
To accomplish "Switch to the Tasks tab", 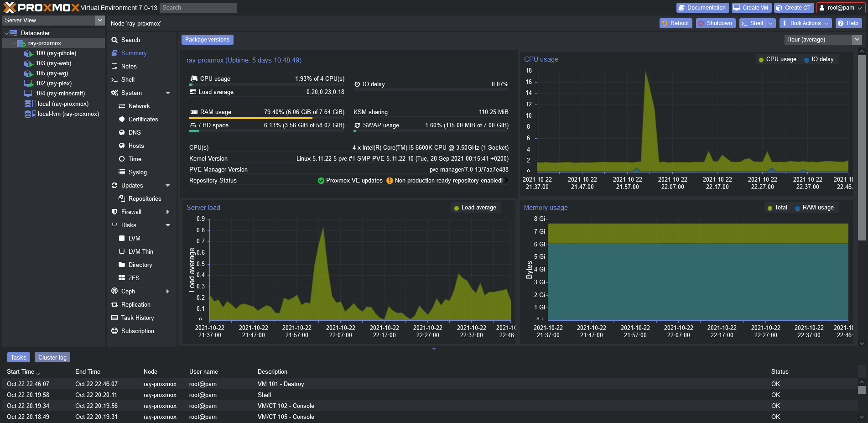I will (19, 358).
